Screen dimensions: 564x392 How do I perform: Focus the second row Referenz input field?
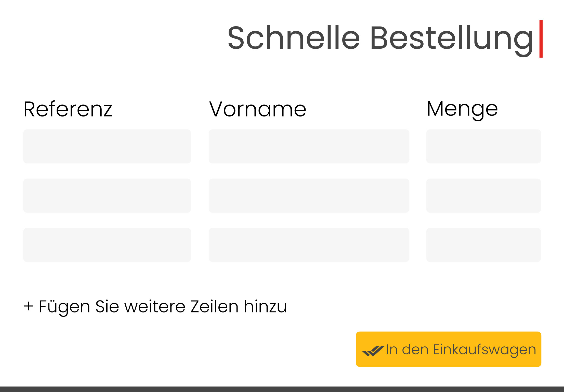(x=107, y=195)
